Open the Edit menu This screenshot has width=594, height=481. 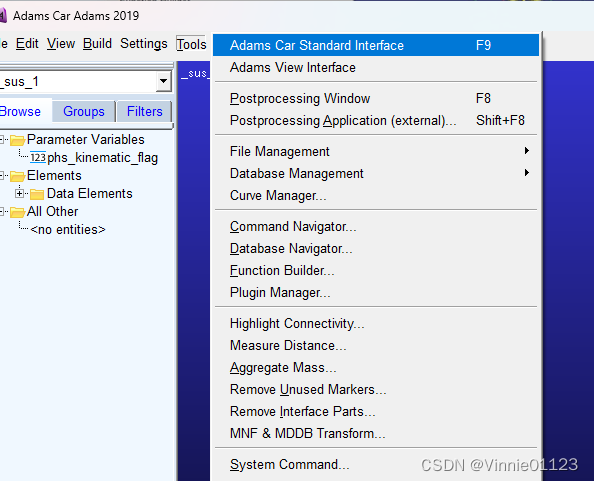coord(27,44)
